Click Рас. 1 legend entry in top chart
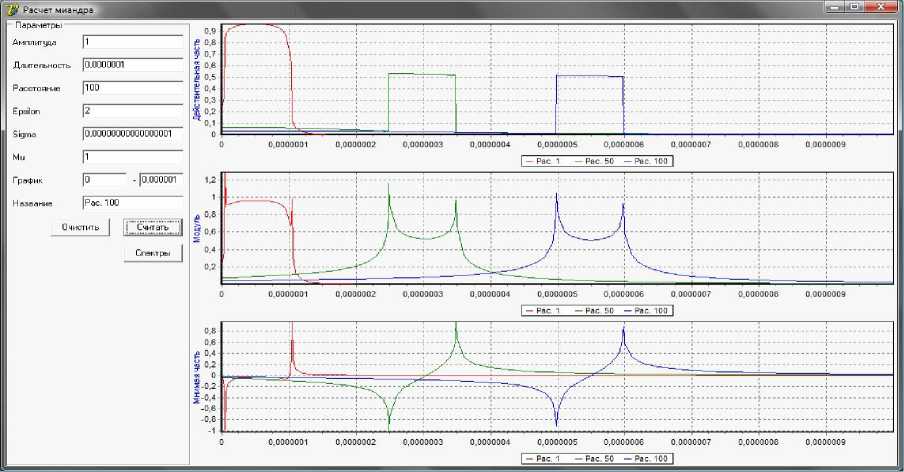This screenshot has width=904, height=472. [x=538, y=160]
